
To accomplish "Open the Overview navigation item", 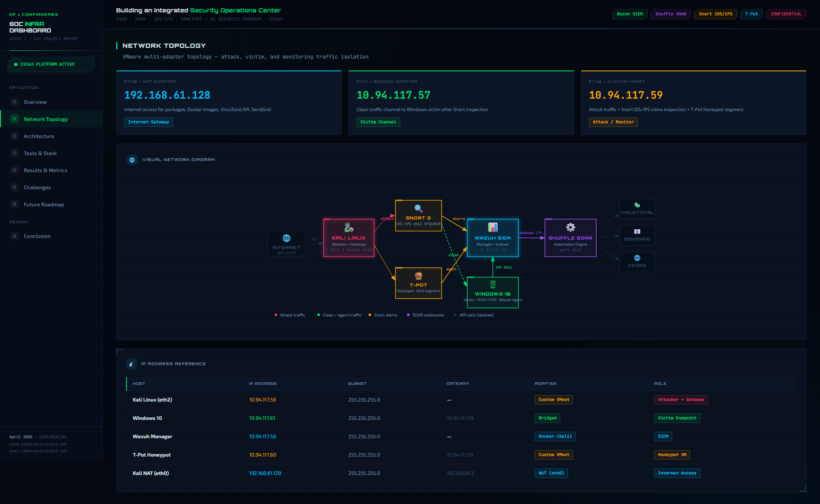I will (51, 102).
